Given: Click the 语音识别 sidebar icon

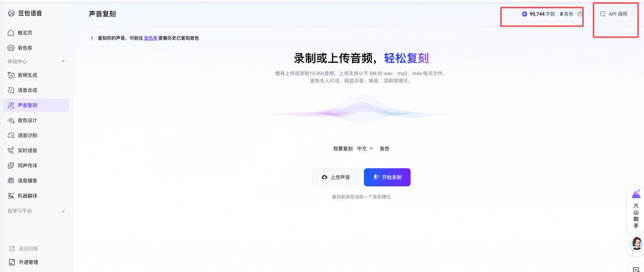Looking at the screenshot, I should click(11, 135).
